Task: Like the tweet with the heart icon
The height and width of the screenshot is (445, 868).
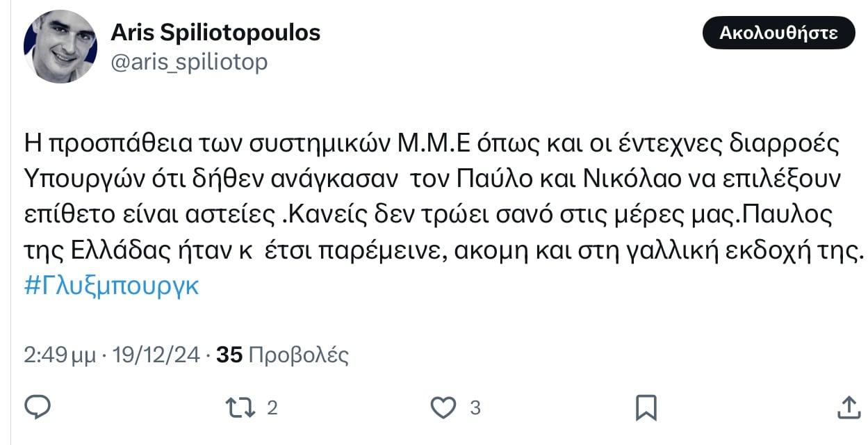Action: tap(443, 407)
